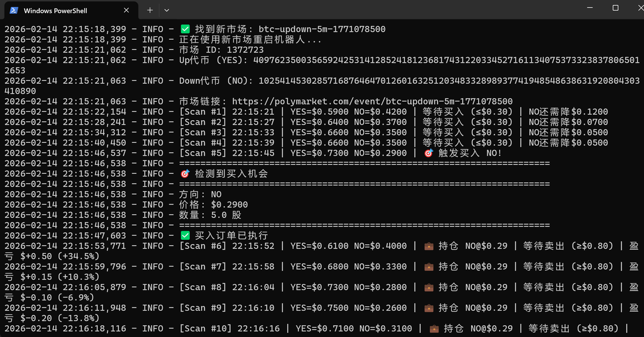Click the briefcase icon on Scan #7 line

[x=428, y=267]
